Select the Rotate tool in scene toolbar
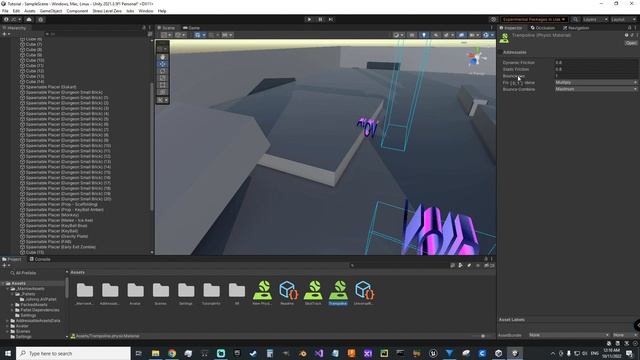 (162, 71)
